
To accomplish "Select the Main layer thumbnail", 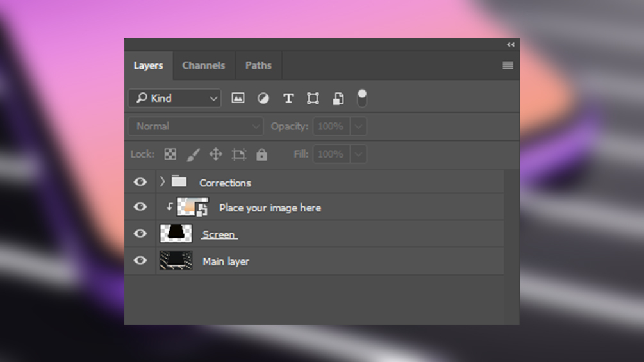I will click(176, 260).
